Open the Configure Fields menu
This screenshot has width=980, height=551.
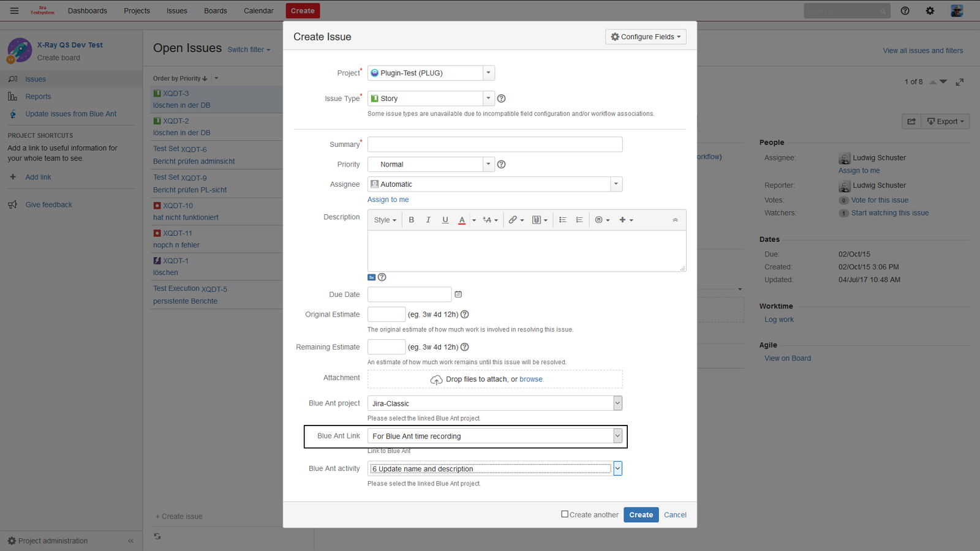pyautogui.click(x=646, y=37)
